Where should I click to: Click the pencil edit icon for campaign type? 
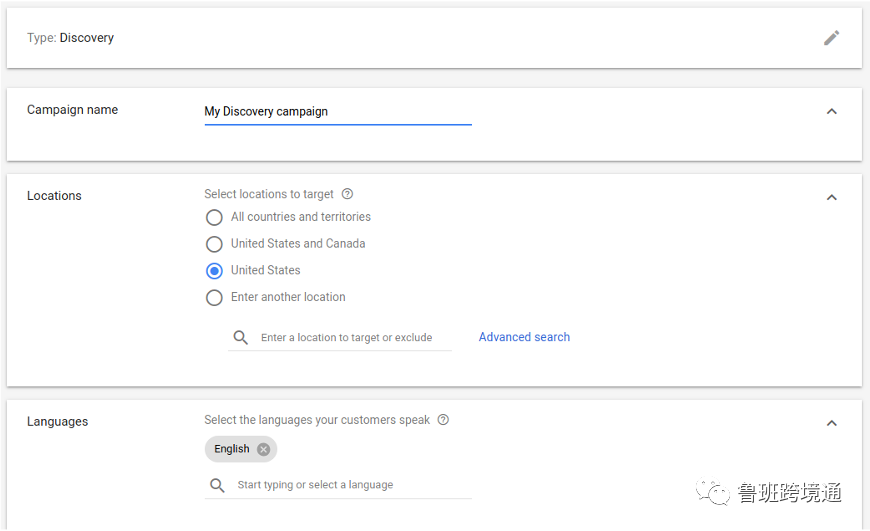tap(831, 38)
